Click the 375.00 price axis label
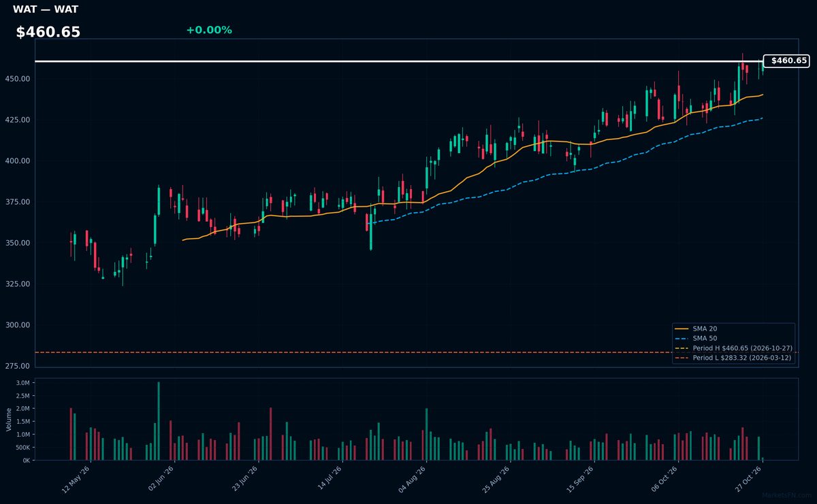This screenshot has width=817, height=504. (x=18, y=202)
